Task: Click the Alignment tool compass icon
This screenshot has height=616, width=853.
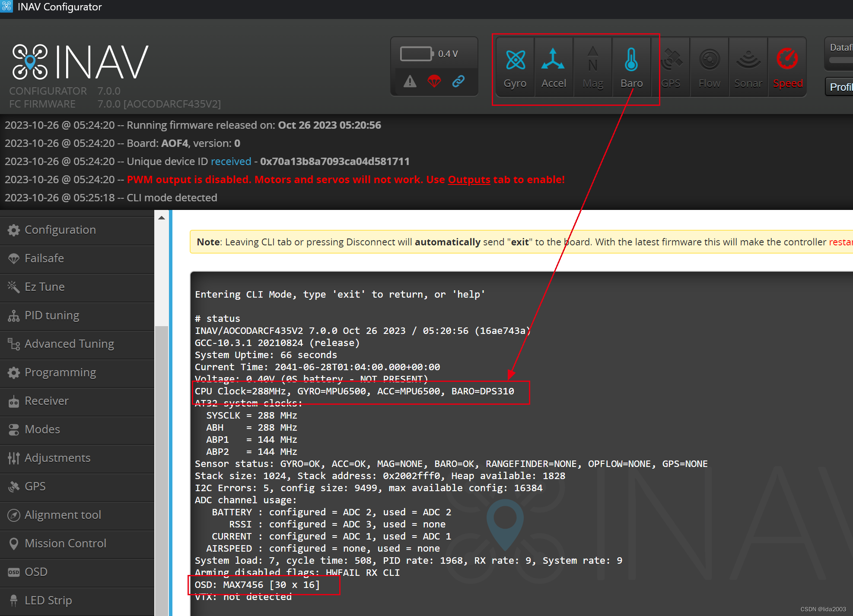Action: click(14, 515)
